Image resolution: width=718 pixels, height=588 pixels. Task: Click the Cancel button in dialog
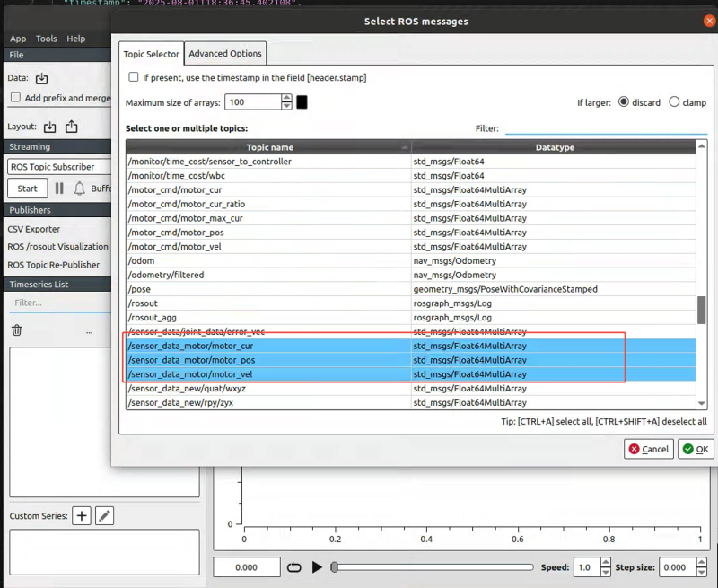point(648,449)
